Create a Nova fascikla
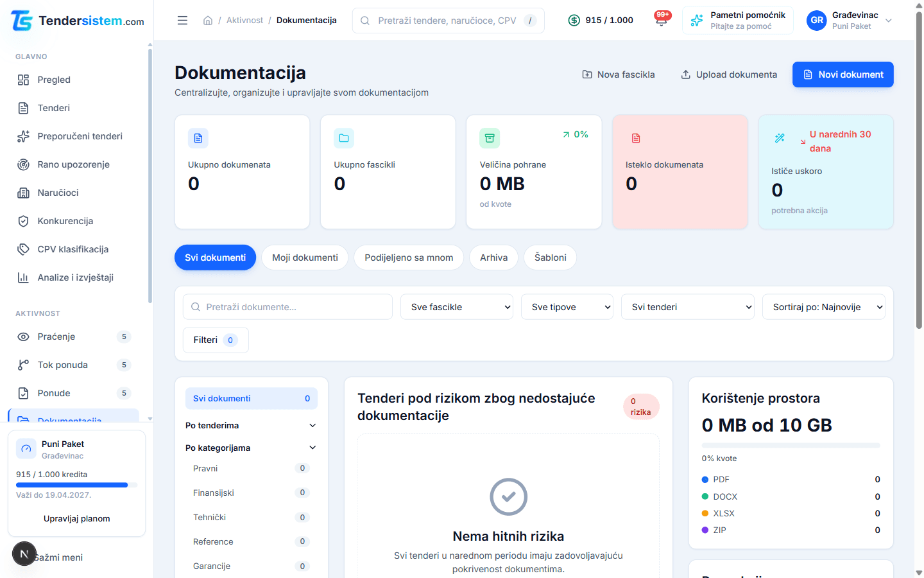 [x=619, y=74]
